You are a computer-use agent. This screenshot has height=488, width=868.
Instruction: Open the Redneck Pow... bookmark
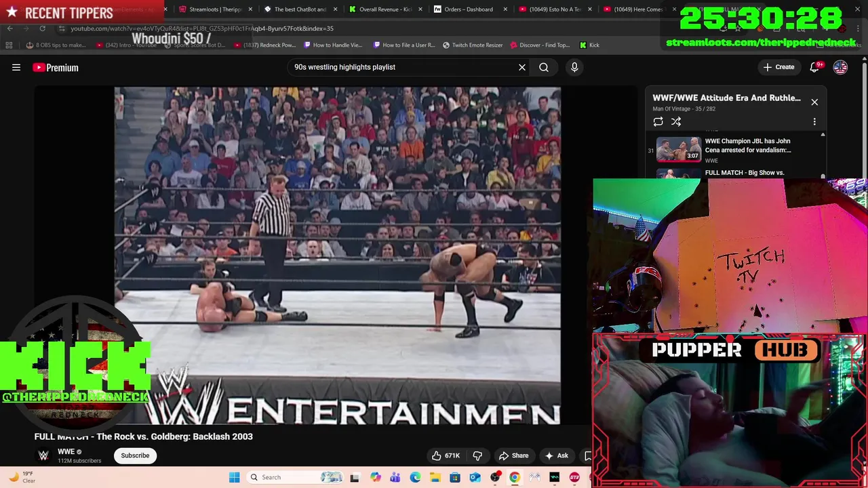pos(264,45)
